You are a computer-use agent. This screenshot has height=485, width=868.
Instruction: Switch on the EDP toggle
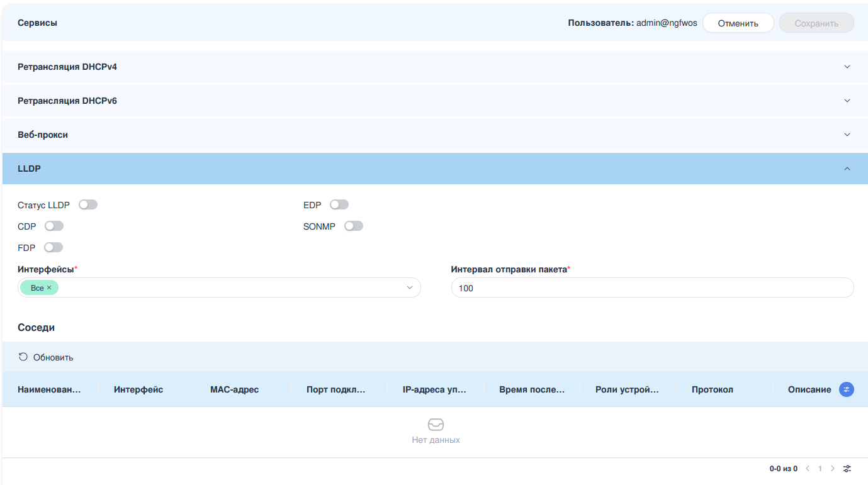pos(339,205)
